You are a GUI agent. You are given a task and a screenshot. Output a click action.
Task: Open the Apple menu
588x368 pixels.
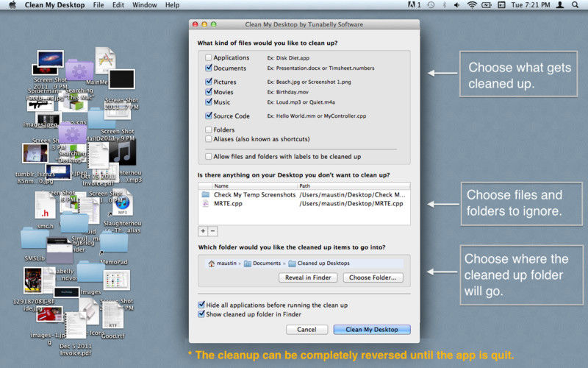(x=12, y=5)
